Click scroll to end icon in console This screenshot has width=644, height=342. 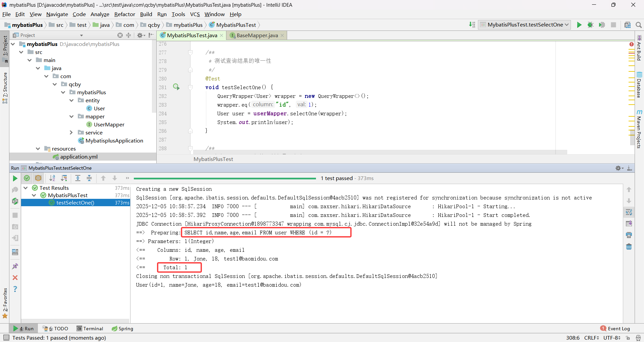[x=629, y=224]
